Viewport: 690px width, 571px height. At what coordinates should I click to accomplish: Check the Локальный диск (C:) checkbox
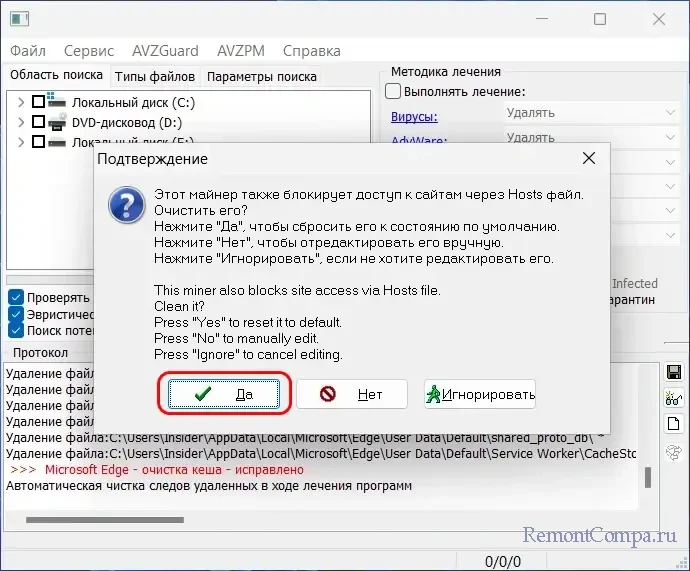(x=39, y=102)
